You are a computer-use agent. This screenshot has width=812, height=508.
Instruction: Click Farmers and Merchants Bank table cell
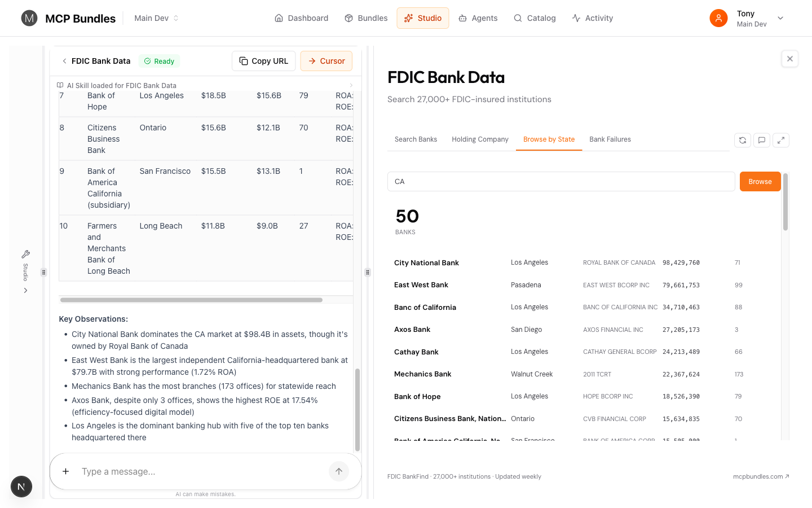[108, 248]
